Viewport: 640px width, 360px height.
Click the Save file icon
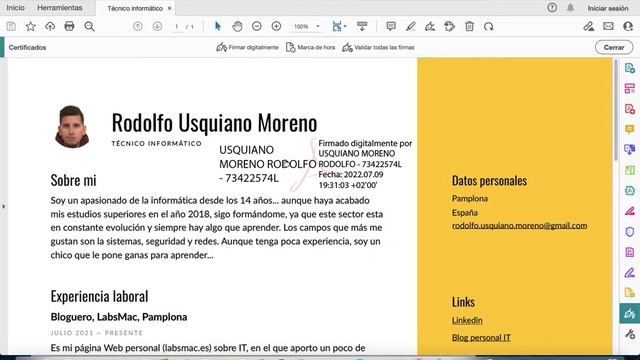point(11,27)
